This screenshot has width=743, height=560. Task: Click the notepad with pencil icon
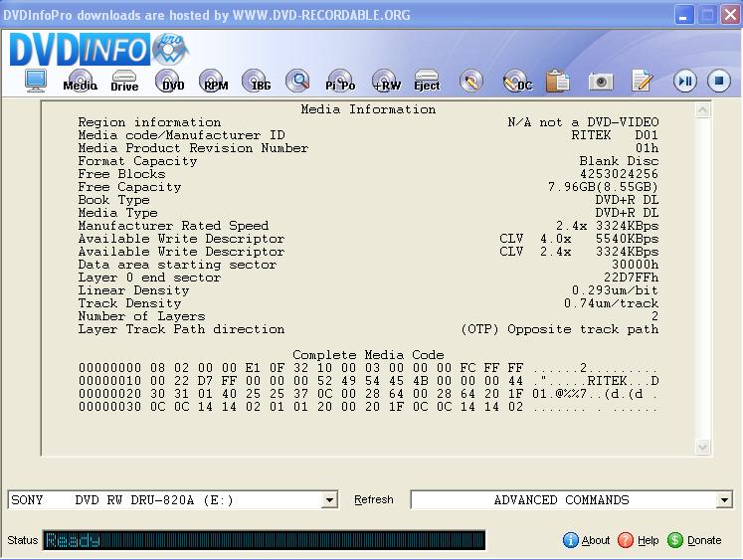(643, 81)
